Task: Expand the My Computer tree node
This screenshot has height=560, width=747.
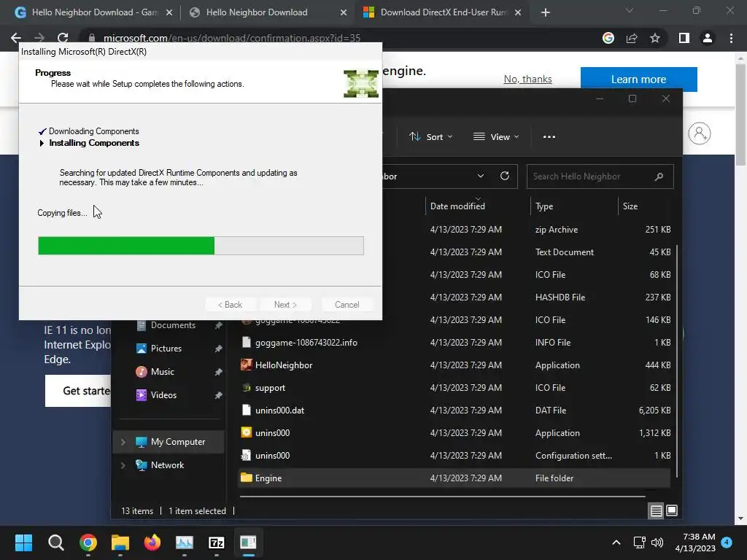Action: (123, 442)
